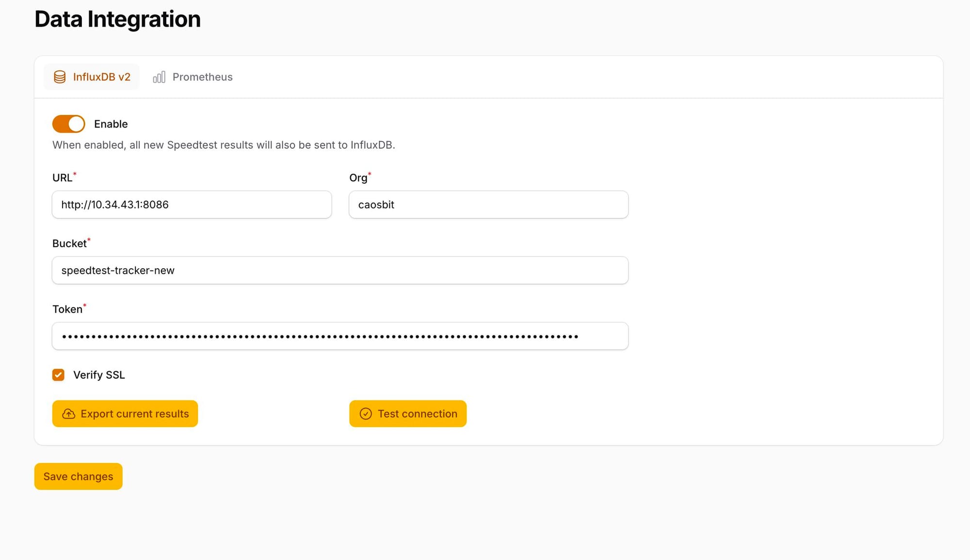Uncheck the Verify SSL checkbox

(x=58, y=375)
